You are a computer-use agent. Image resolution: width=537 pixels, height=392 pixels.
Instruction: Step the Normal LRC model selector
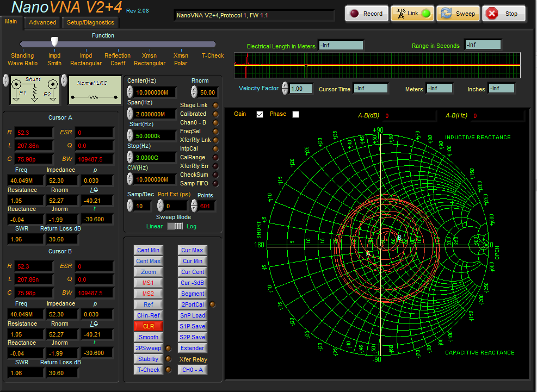64,80
